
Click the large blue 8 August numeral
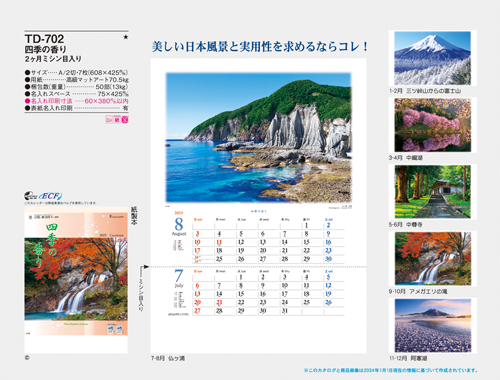tap(179, 224)
